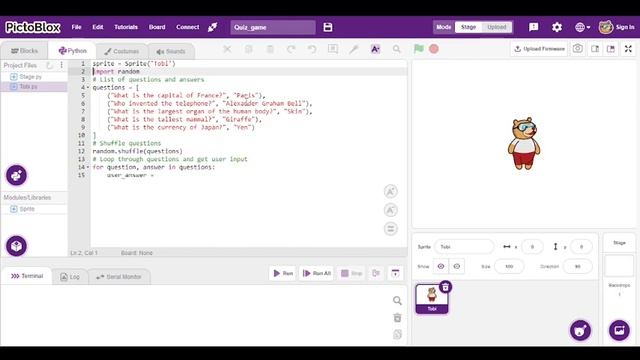Click the reset font size icon

pos(391,229)
